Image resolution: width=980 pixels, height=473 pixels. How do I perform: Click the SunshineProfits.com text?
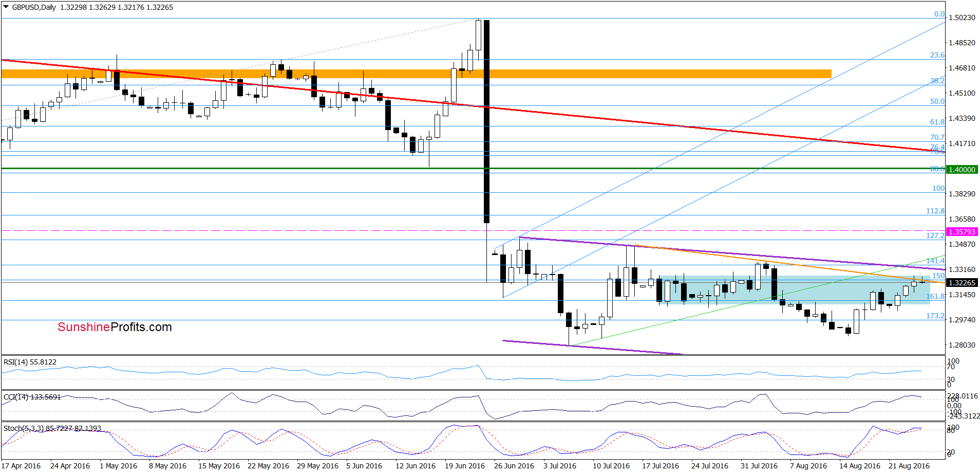coord(115,327)
